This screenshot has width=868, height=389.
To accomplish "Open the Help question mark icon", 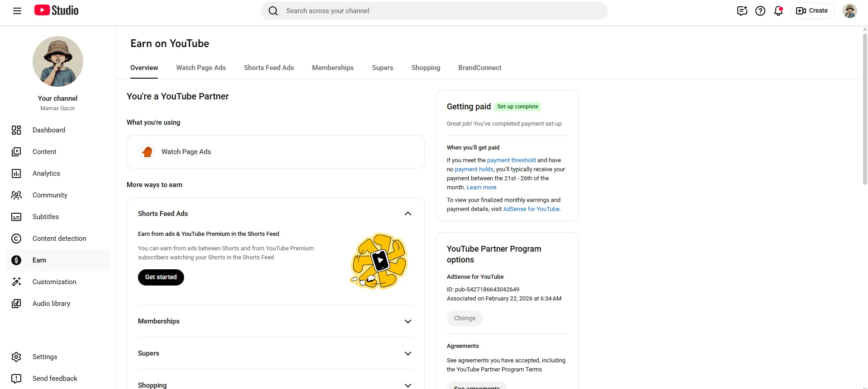I will [760, 11].
